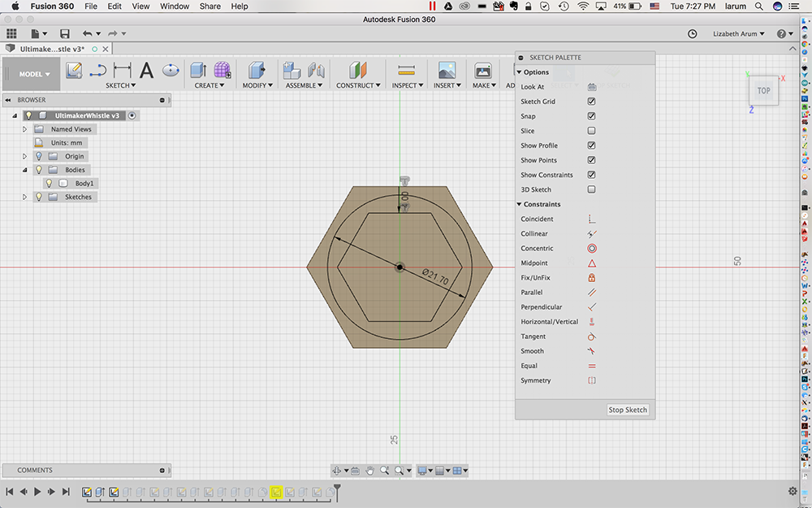Uncheck the Show Points checkbox
Screen dimensions: 812x508
point(591,160)
